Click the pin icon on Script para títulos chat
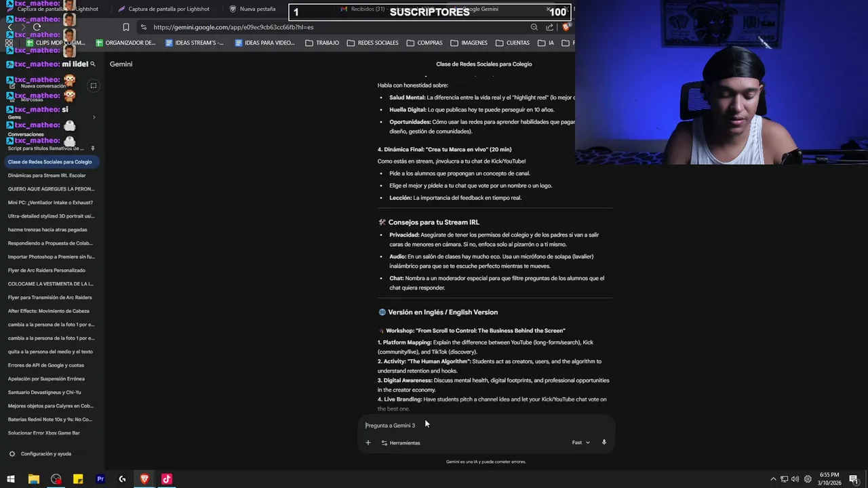Viewport: 868px width, 488px height. [93, 148]
